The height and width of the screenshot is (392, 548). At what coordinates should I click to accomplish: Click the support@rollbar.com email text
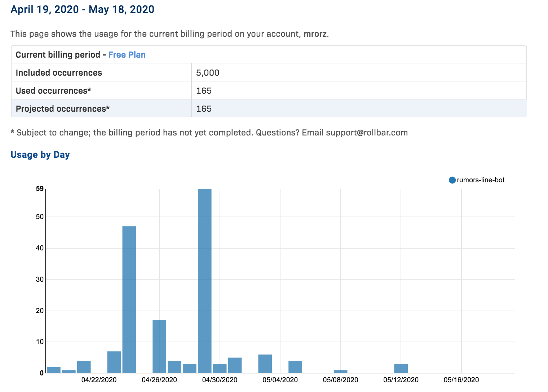pyautogui.click(x=367, y=133)
